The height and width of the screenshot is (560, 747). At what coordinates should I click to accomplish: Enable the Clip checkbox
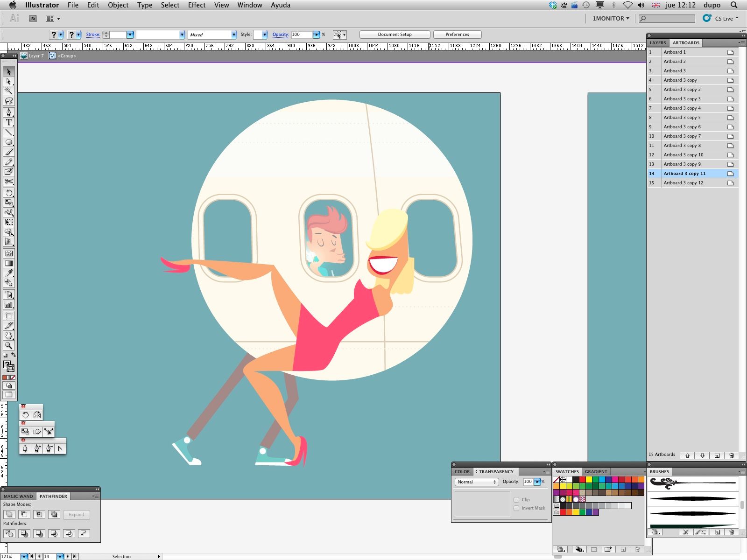point(516,500)
